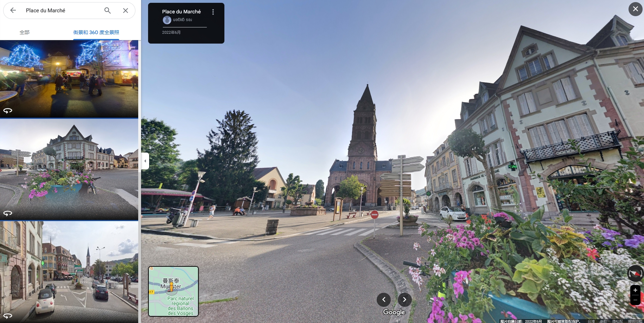Click the compass to reset heading

(635, 273)
